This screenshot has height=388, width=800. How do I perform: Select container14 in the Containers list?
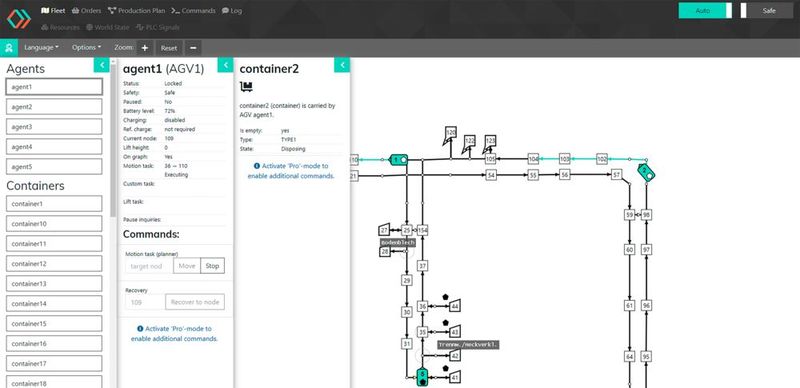pos(54,303)
